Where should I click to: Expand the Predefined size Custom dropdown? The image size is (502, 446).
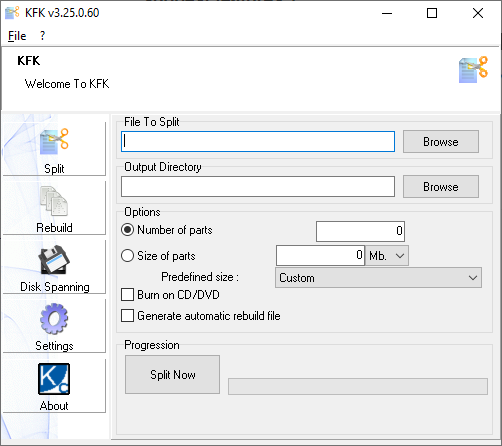(378, 278)
